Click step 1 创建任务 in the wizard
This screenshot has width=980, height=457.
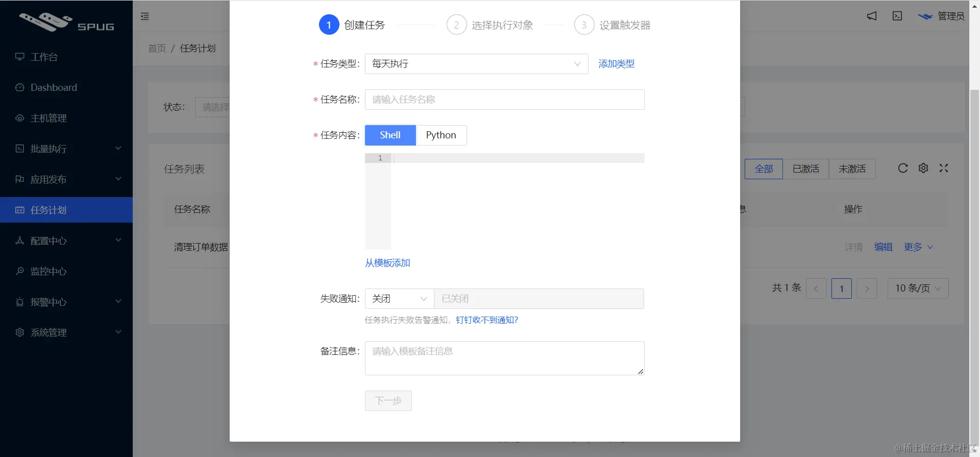pos(352,25)
